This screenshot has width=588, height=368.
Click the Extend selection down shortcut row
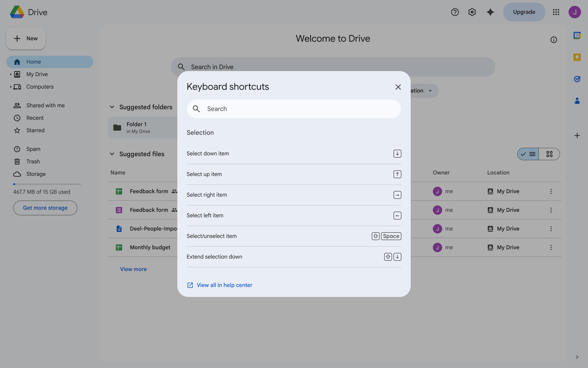pos(294,257)
